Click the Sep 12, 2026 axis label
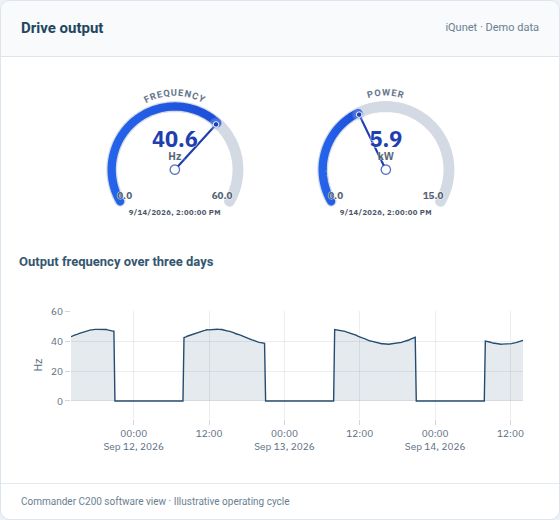 (134, 447)
